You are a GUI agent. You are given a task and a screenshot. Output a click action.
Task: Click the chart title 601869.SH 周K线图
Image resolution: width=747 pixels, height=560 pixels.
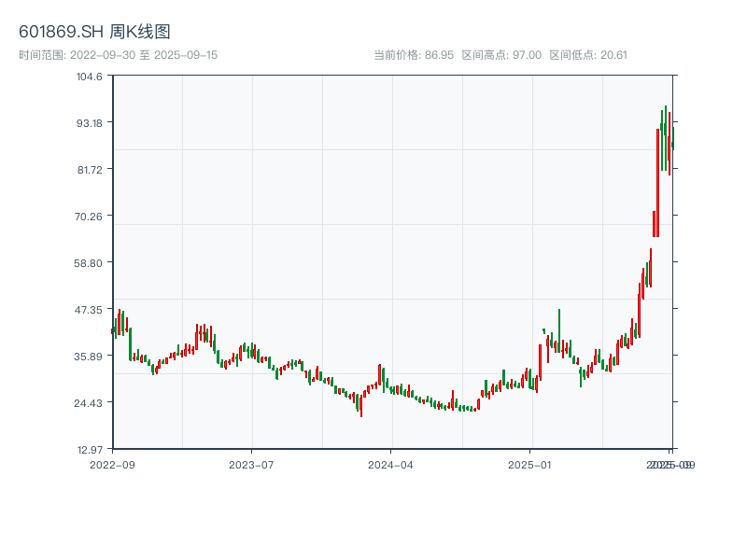[x=94, y=32]
